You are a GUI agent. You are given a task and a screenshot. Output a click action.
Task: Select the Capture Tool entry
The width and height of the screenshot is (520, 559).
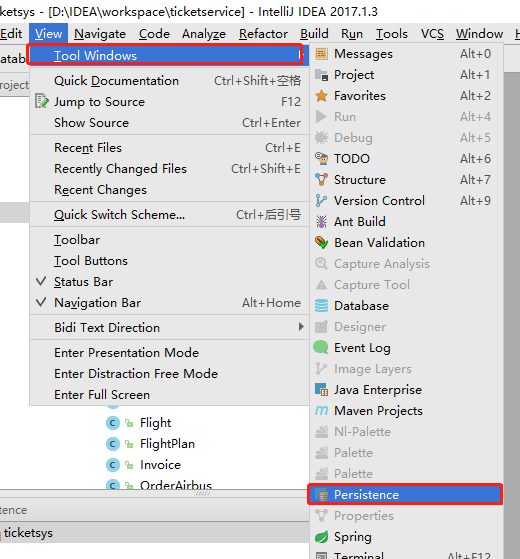coord(406,285)
